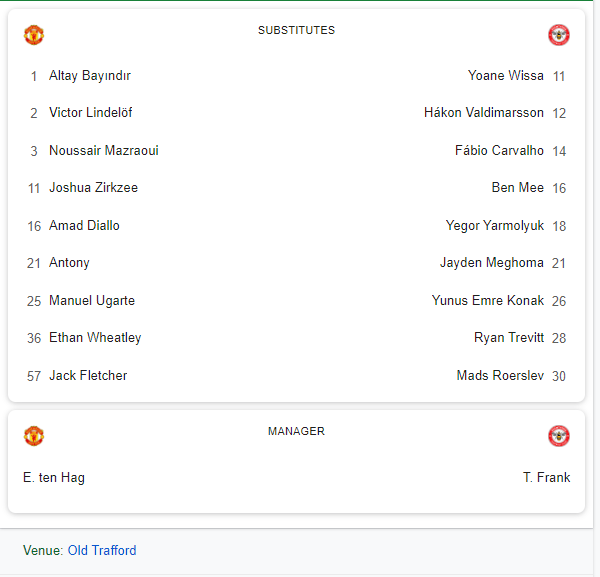This screenshot has width=600, height=577.
Task: Click Mads Roerslev in substitutes list
Action: coord(500,375)
